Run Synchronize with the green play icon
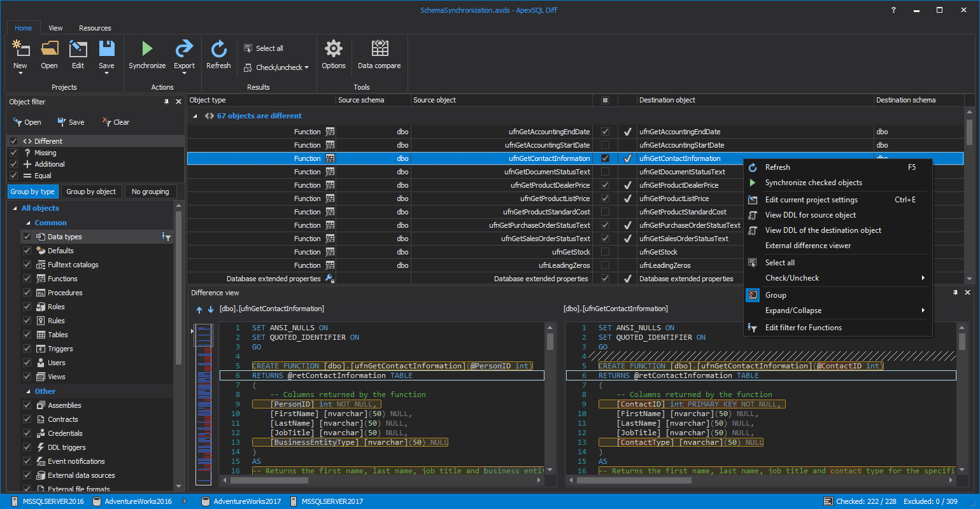980x509 pixels. point(147,48)
